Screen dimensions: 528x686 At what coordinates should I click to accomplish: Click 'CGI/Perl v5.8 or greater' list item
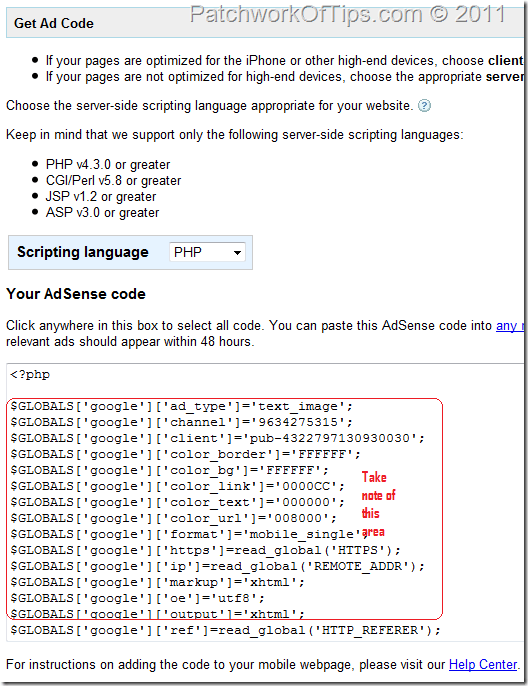coord(113,181)
